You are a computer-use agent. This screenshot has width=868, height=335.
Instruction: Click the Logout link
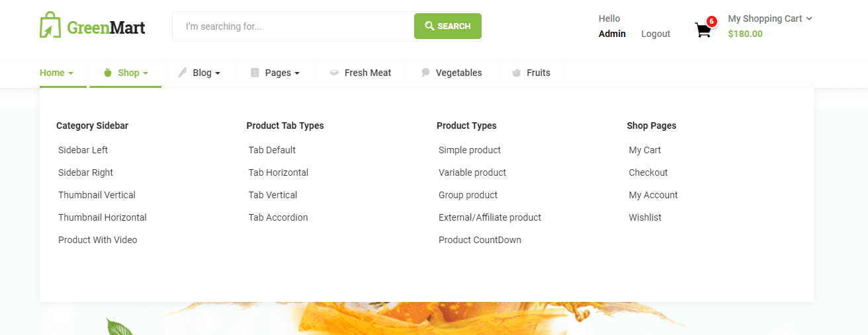(x=656, y=34)
